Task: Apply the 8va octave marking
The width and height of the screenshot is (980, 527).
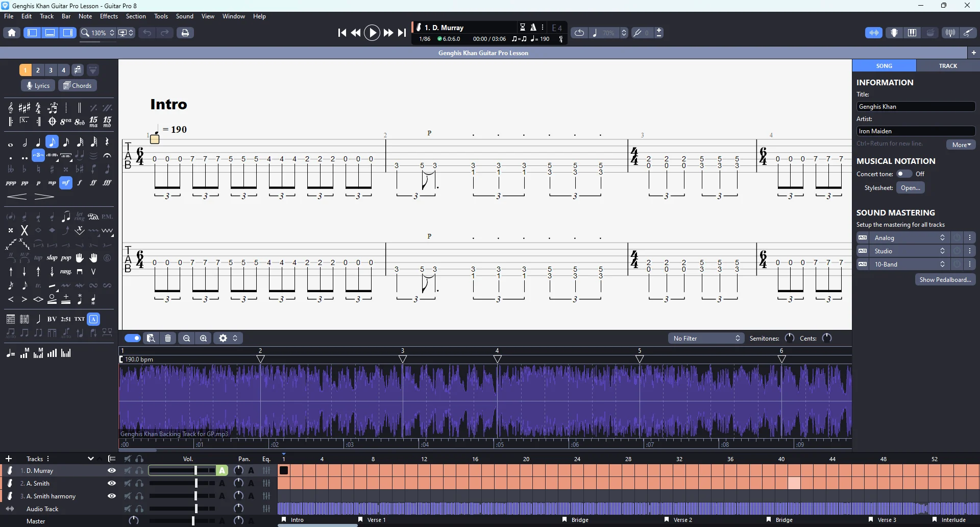Action: tap(66, 122)
